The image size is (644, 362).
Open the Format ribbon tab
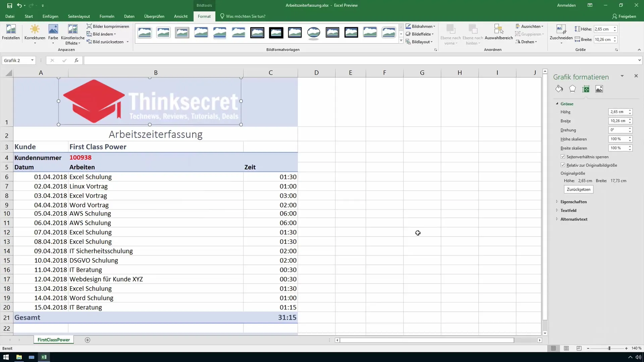(204, 16)
